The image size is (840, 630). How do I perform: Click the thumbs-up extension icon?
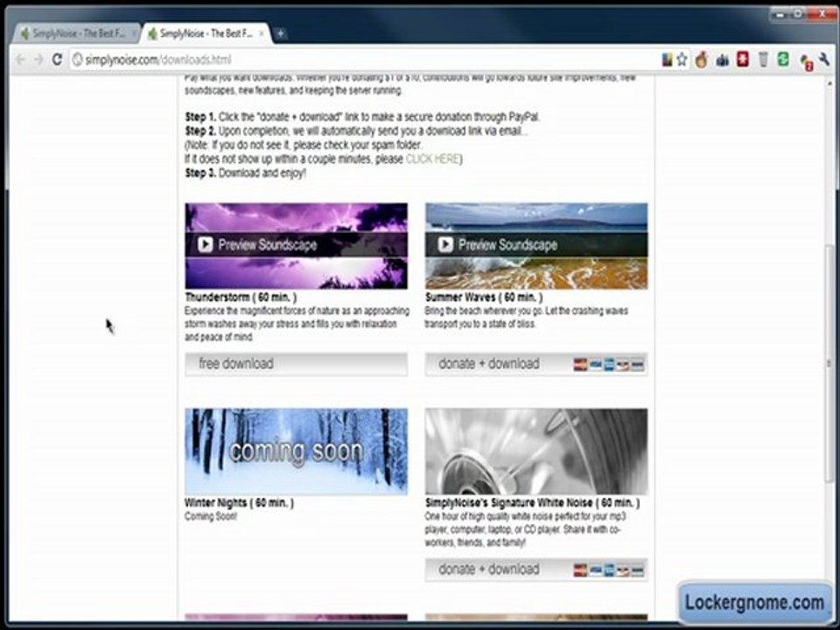pos(722,60)
